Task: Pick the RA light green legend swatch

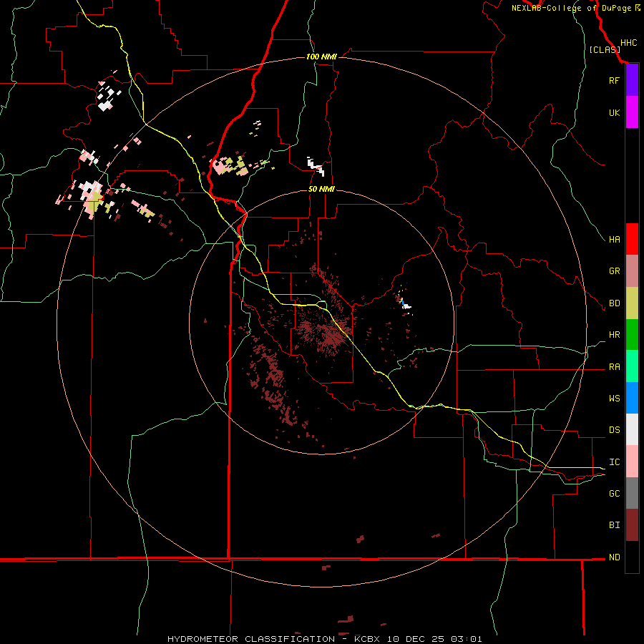Action: coord(632,366)
